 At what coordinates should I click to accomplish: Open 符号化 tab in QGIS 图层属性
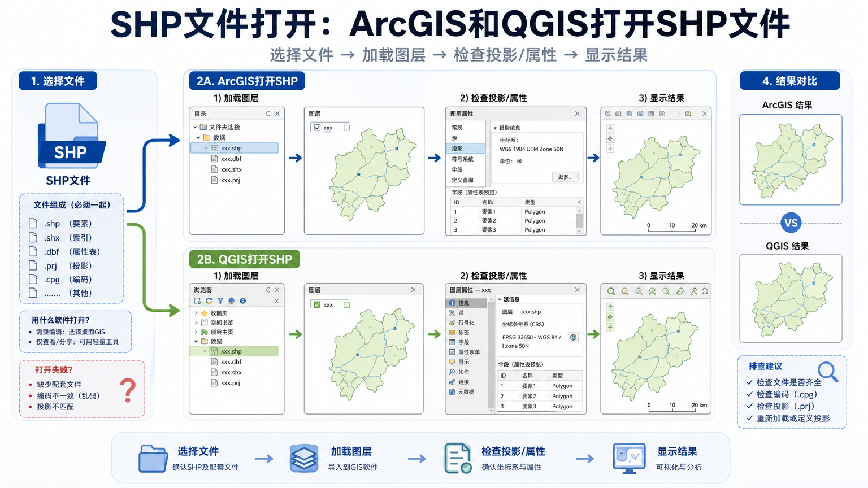[467, 323]
